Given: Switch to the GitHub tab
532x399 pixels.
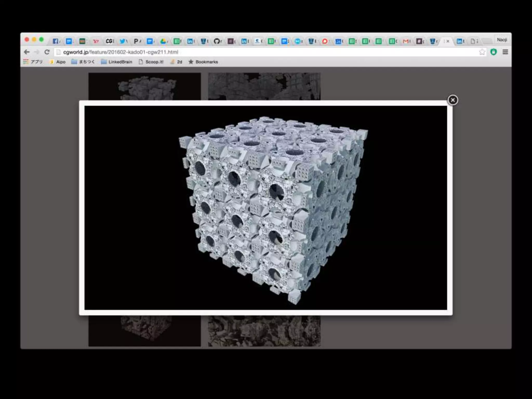Looking at the screenshot, I should pos(217,41).
